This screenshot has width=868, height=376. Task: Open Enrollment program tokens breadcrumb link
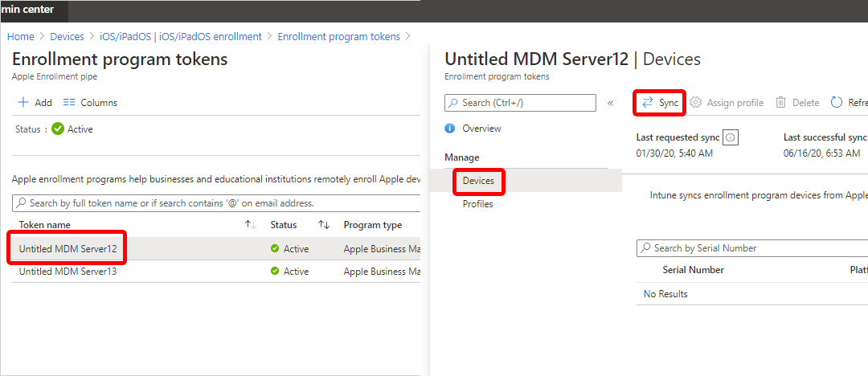click(x=339, y=36)
